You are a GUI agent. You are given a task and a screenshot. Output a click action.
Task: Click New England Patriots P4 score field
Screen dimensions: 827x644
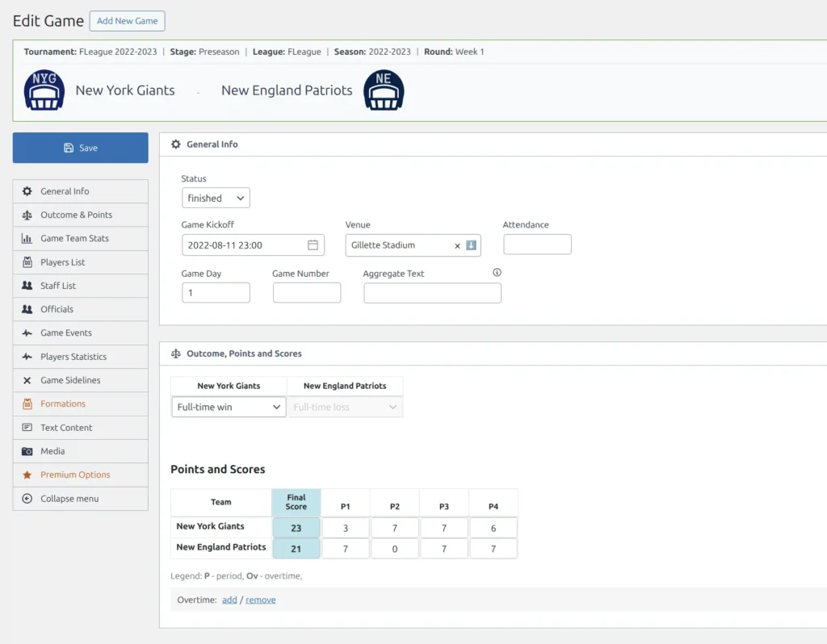[x=493, y=549]
